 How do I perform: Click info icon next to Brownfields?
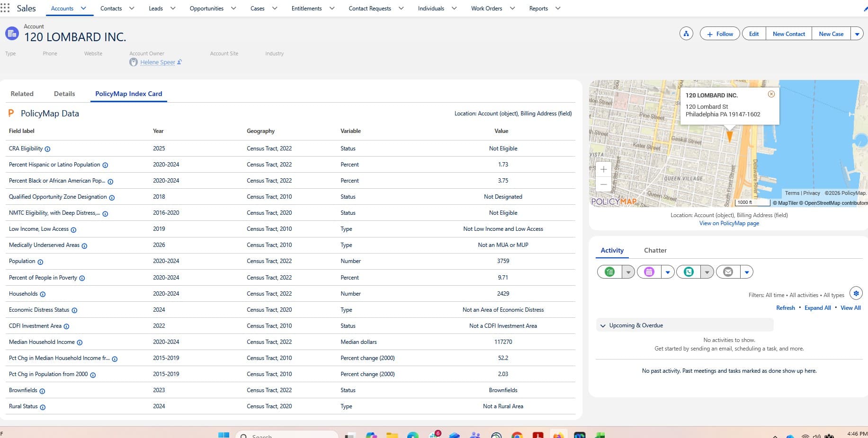[42, 391]
